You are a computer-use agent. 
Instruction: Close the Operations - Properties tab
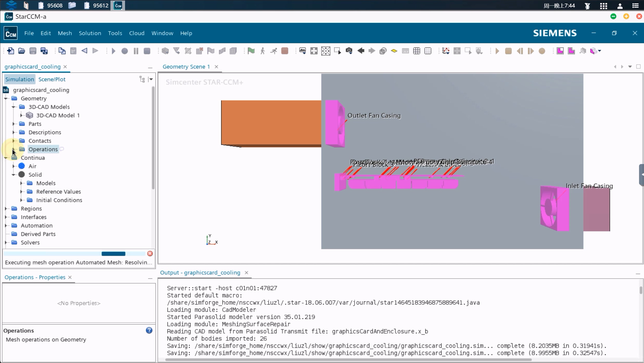pos(70,277)
